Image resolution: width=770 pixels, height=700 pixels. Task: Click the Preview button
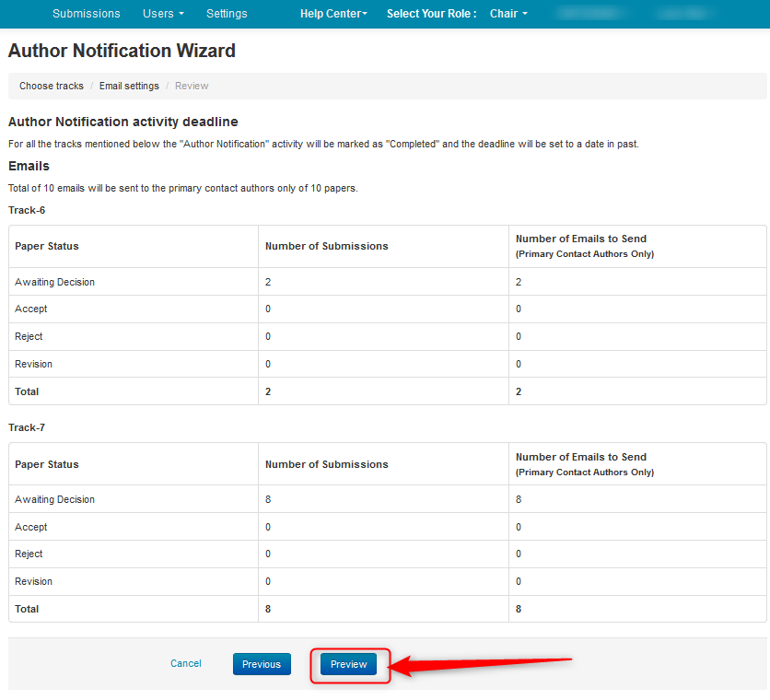point(349,664)
